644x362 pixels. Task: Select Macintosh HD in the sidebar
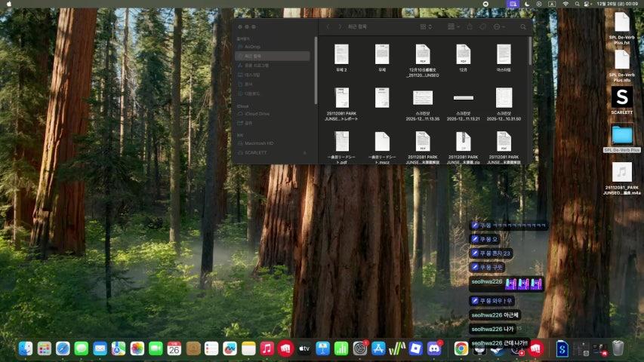pyautogui.click(x=259, y=143)
